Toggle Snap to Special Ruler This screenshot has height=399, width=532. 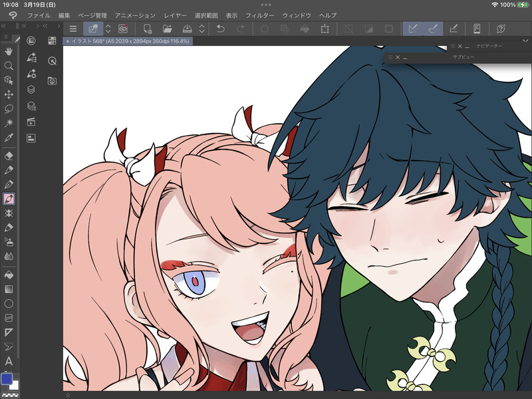point(433,29)
